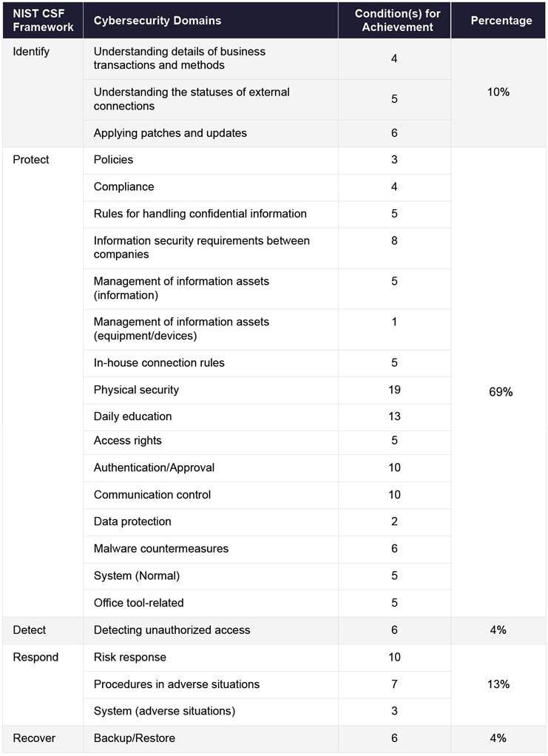Click Applying patches and updates cell

coord(170,133)
